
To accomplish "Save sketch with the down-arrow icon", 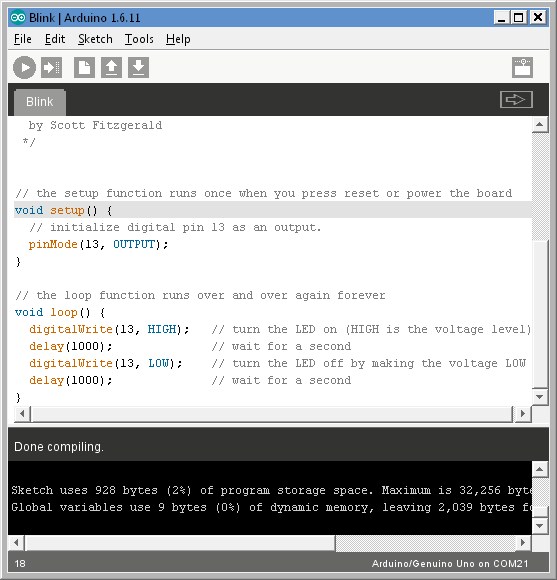I will 138,68.
